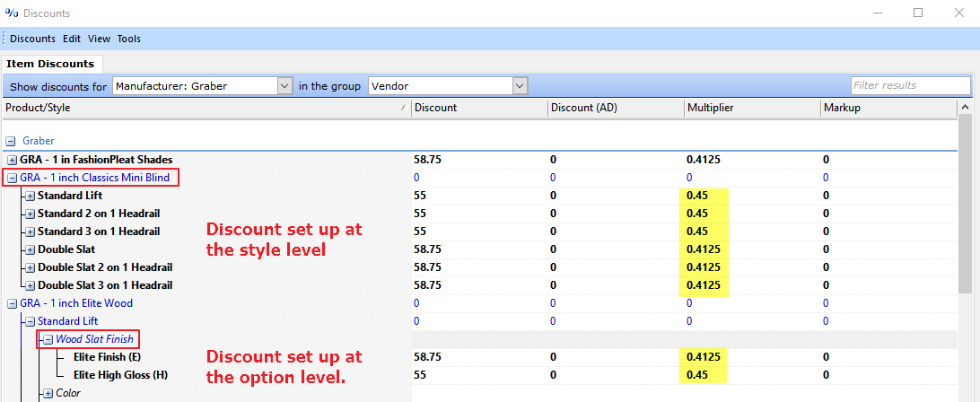Expand Double Slat 2 on 1 Headrail

30,267
